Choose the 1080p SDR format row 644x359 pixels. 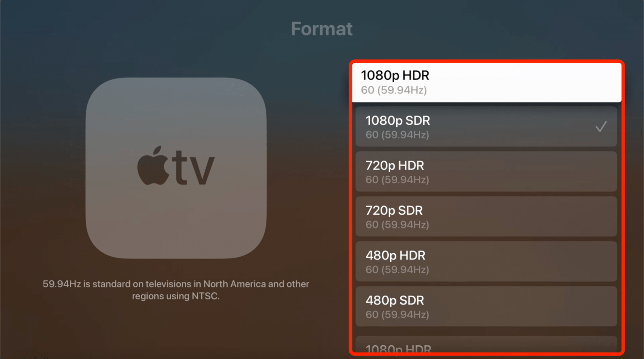click(x=486, y=126)
